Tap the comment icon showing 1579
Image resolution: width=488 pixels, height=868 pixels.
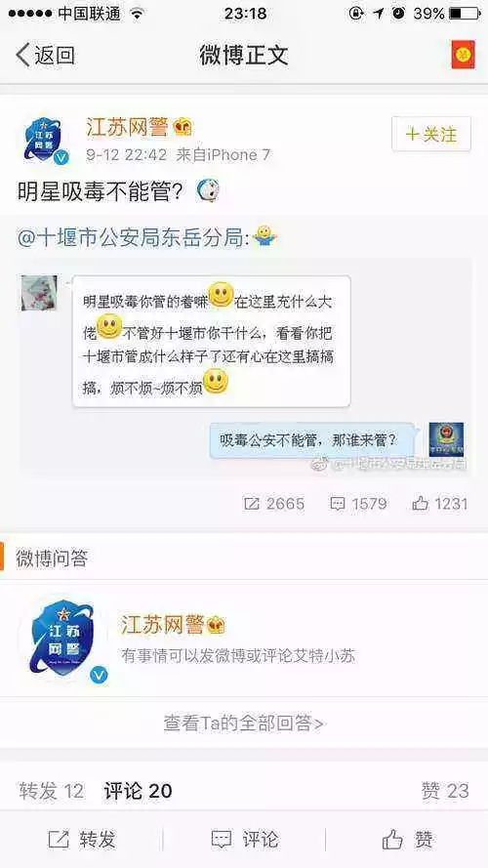coord(338,503)
